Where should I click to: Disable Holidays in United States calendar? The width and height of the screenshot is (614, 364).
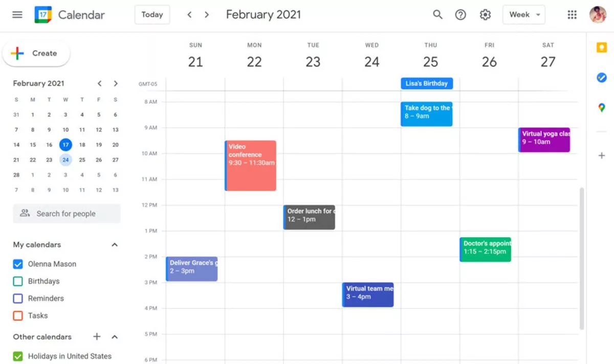(18, 356)
